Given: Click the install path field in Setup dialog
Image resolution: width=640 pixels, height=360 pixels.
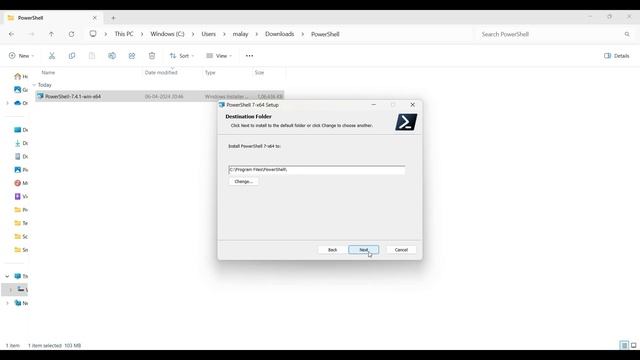Looking at the screenshot, I should click(317, 170).
